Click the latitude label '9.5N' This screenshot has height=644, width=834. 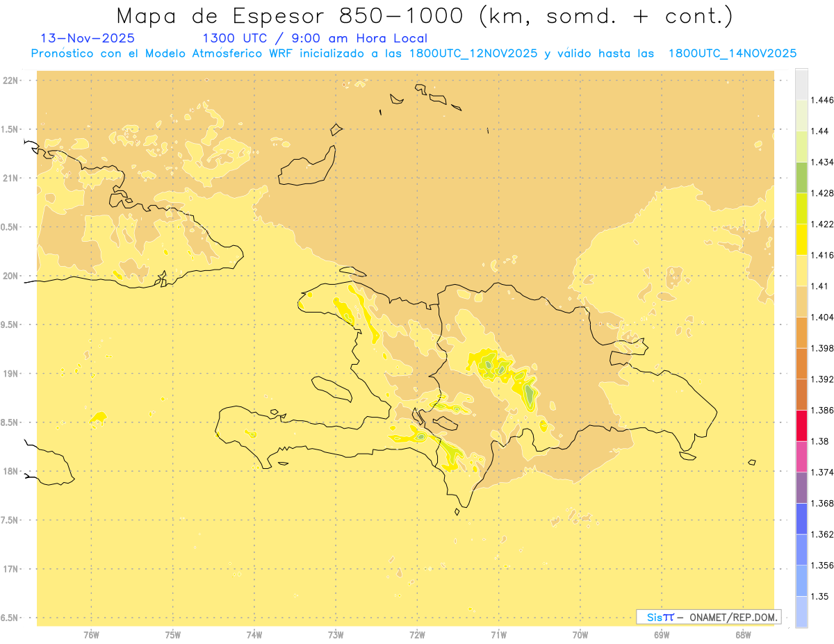(x=10, y=324)
